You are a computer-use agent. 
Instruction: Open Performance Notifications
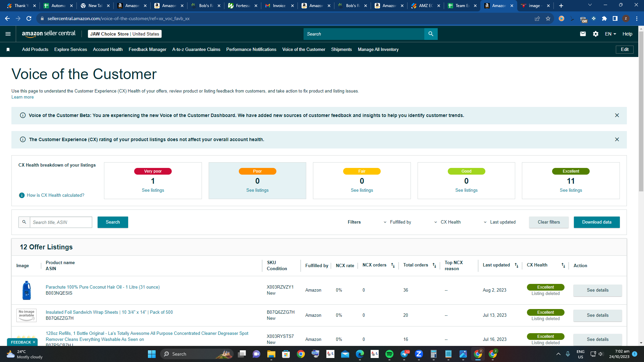coord(251,50)
